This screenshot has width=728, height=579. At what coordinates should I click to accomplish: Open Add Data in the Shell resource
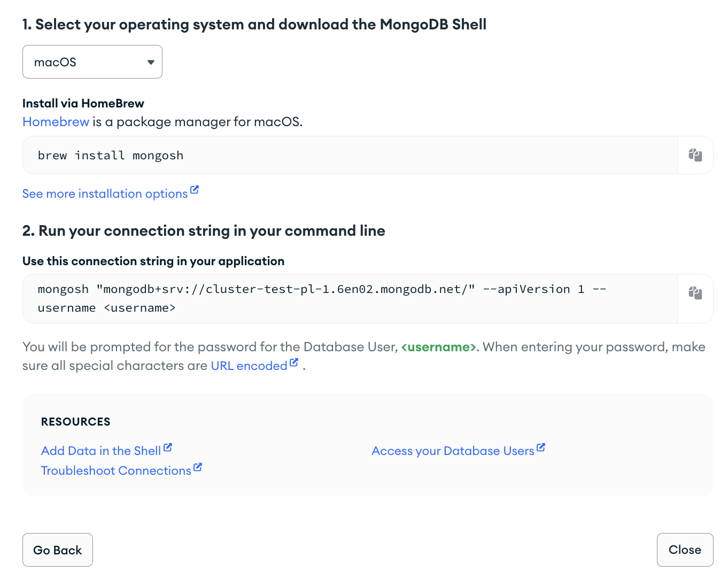pos(106,450)
